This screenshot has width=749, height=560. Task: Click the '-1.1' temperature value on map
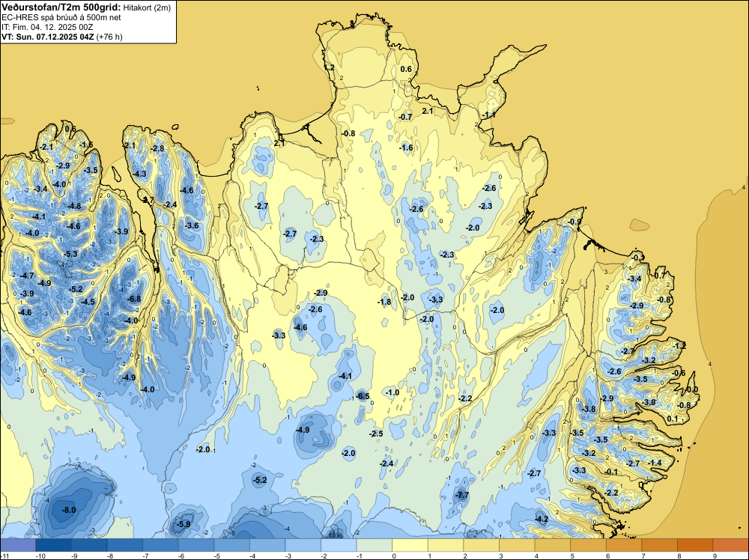coord(488,115)
